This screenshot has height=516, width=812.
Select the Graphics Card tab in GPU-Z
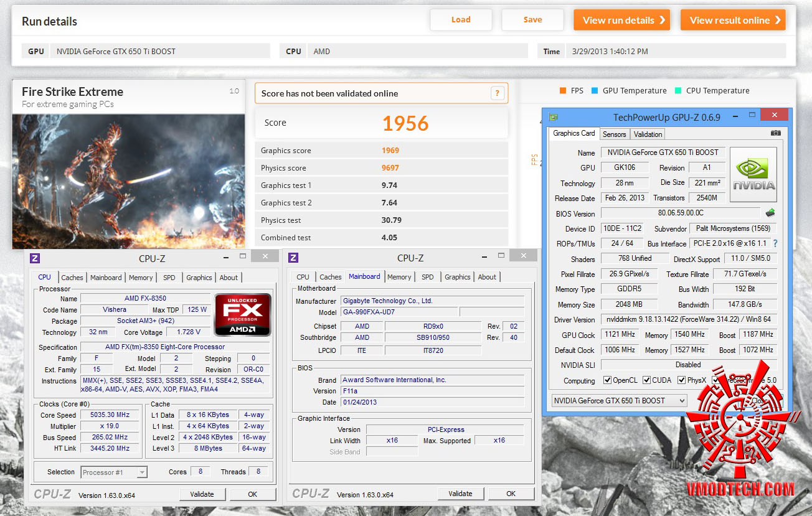tap(574, 133)
